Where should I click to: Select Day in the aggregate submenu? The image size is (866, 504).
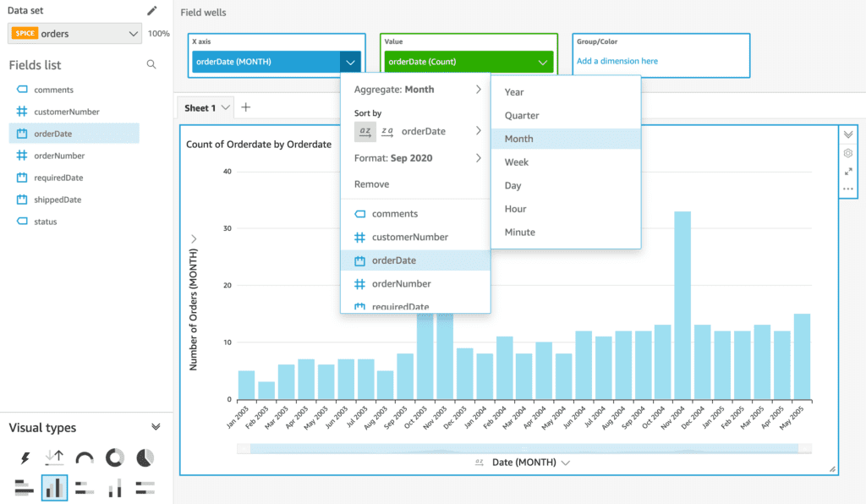[x=566, y=185]
